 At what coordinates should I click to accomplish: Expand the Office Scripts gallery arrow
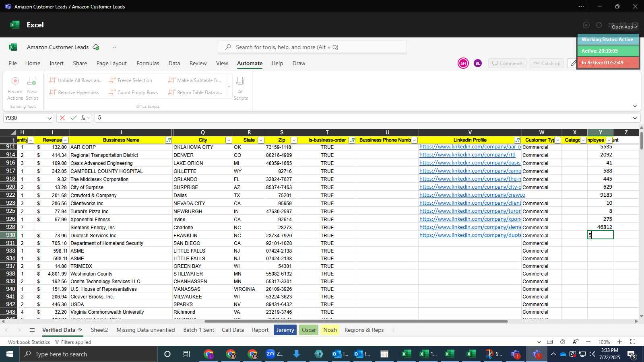[x=229, y=87]
